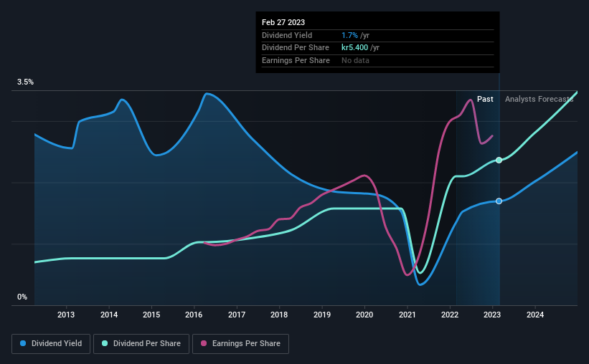Toggle the Earnings Per Share legend button
589x364 pixels.
point(241,344)
